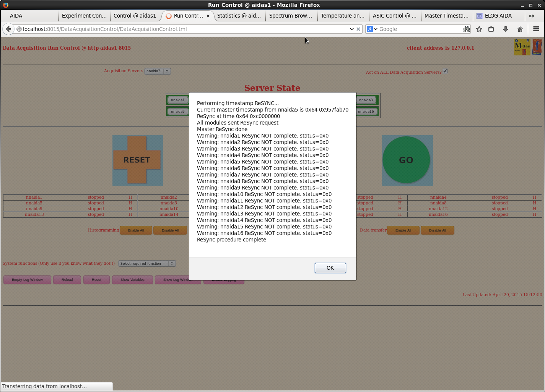Open the Acquisition Servers nnaida7 dropdown

coord(157,71)
